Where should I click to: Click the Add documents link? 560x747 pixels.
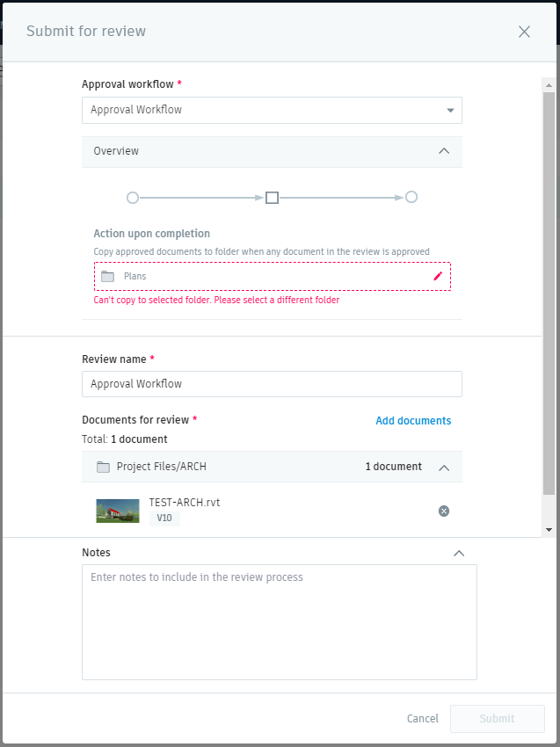(x=413, y=421)
